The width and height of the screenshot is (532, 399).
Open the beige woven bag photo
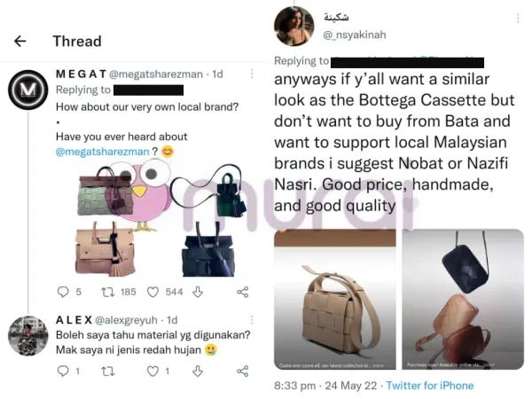point(334,301)
